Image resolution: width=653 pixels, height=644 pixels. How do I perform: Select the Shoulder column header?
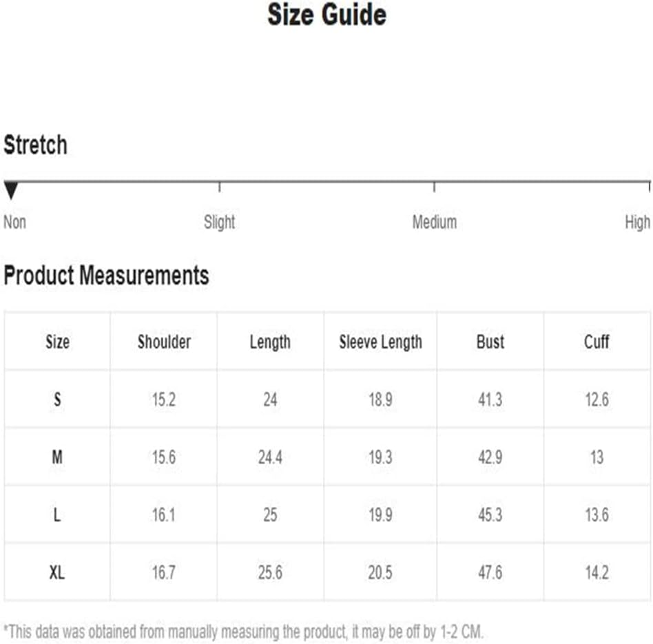(x=164, y=342)
